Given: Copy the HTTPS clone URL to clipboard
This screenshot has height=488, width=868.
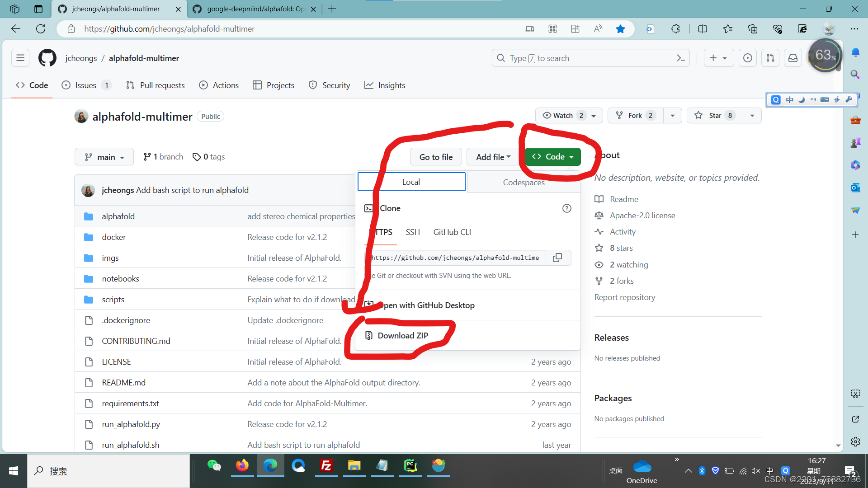Looking at the screenshot, I should [x=557, y=258].
